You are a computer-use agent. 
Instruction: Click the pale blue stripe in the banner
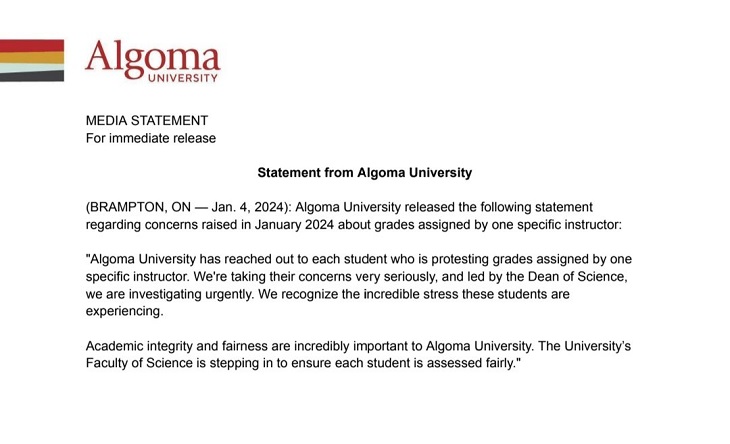click(x=32, y=66)
